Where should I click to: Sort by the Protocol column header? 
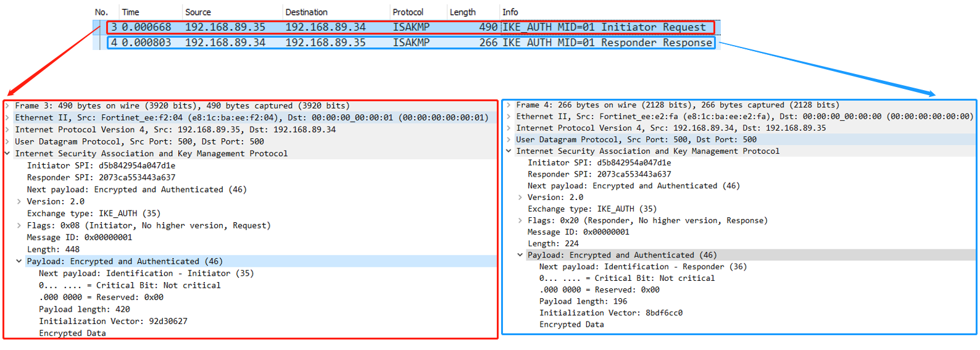(x=408, y=12)
